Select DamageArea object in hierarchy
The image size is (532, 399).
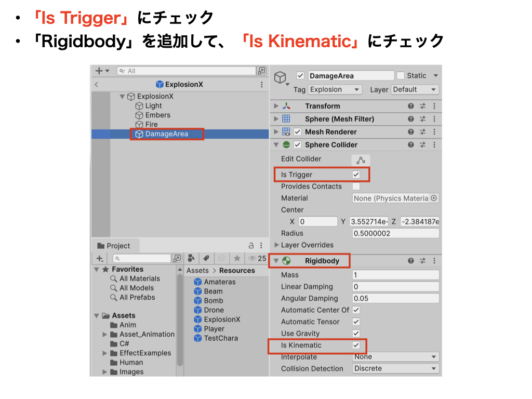[167, 134]
